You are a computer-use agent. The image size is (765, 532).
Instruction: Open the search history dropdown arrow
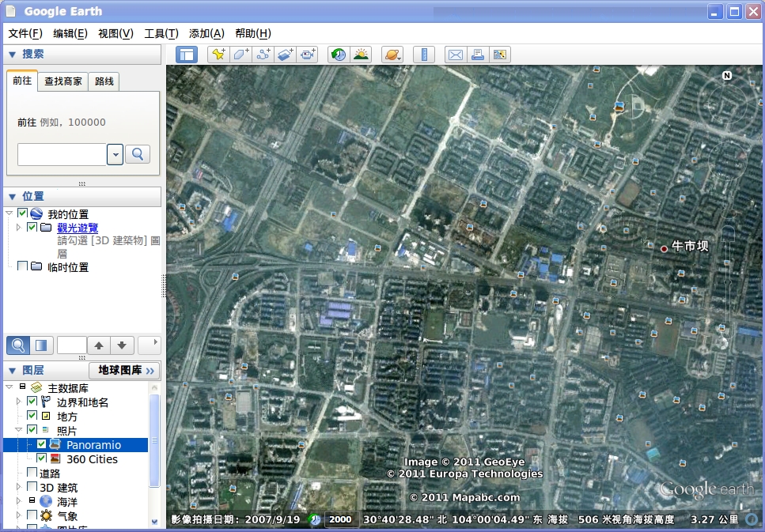[116, 155]
